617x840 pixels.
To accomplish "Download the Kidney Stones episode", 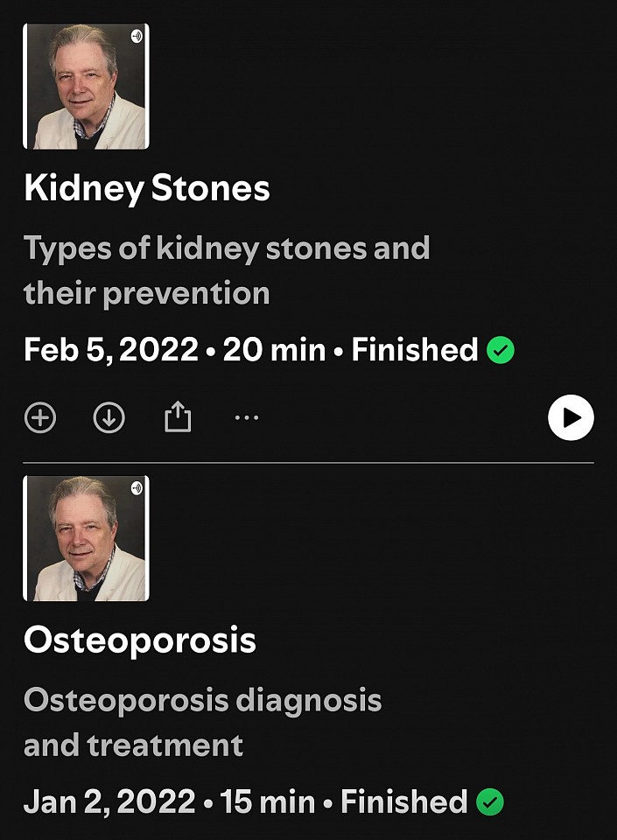I will click(109, 418).
